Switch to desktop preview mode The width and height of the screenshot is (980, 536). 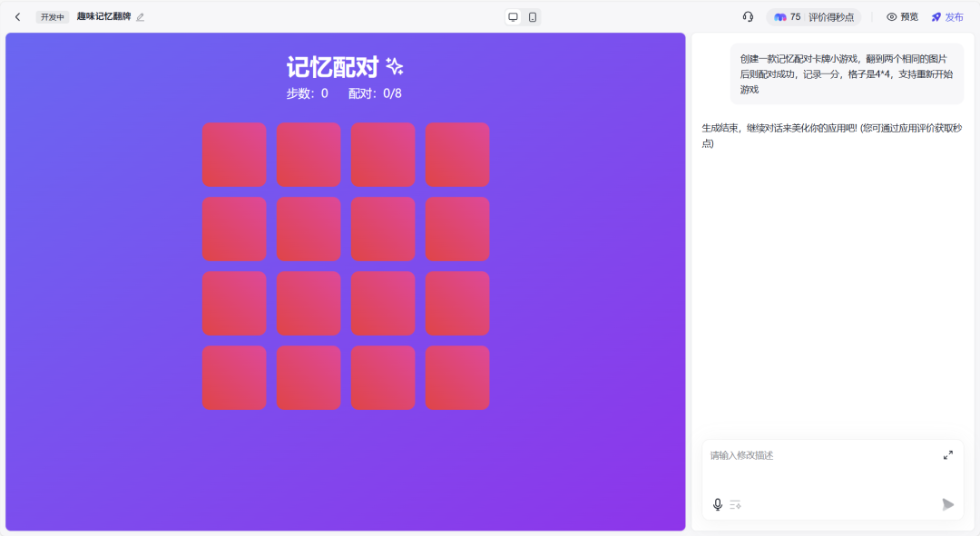tap(513, 16)
